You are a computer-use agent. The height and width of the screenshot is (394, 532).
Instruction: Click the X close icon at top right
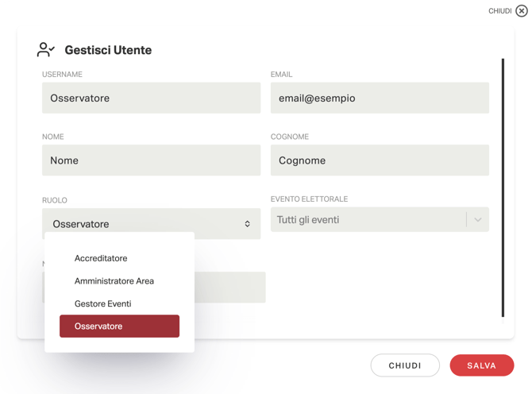pos(522,11)
